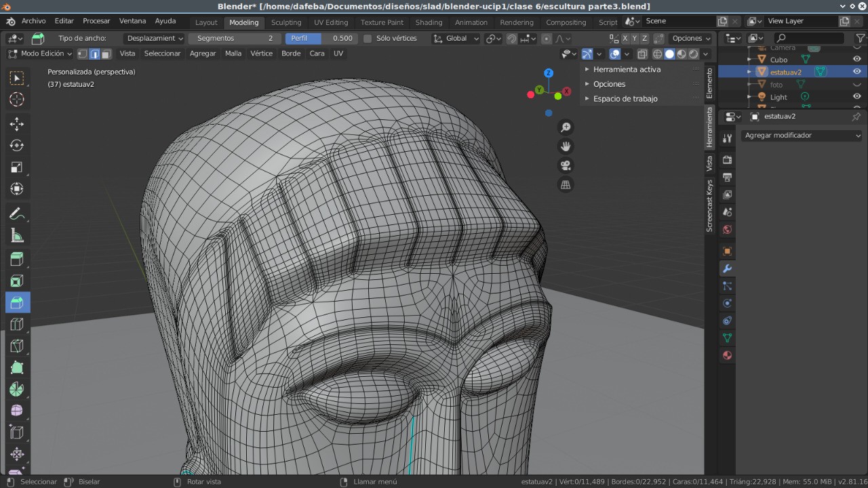The width and height of the screenshot is (868, 488).
Task: Select the Move tool in toolbar
Action: (17, 124)
